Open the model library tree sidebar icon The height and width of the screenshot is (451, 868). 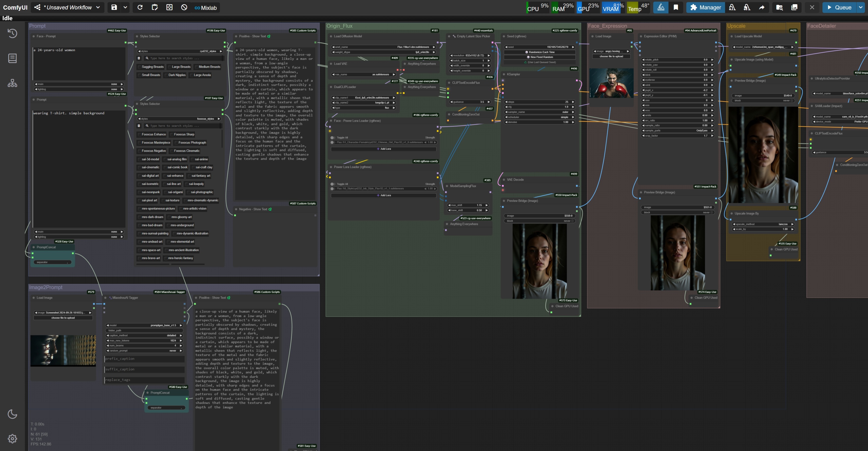tap(12, 83)
